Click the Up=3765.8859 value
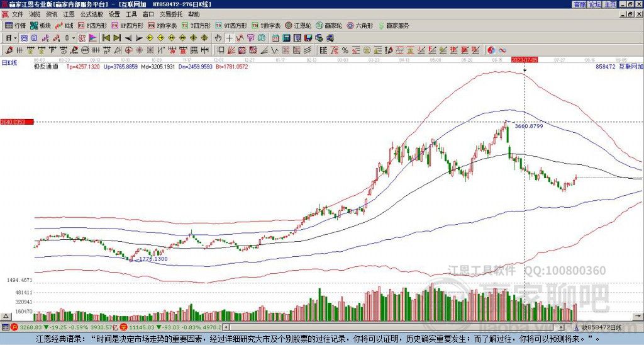Image resolution: width=644 pixels, height=345 pixels. (x=121, y=66)
